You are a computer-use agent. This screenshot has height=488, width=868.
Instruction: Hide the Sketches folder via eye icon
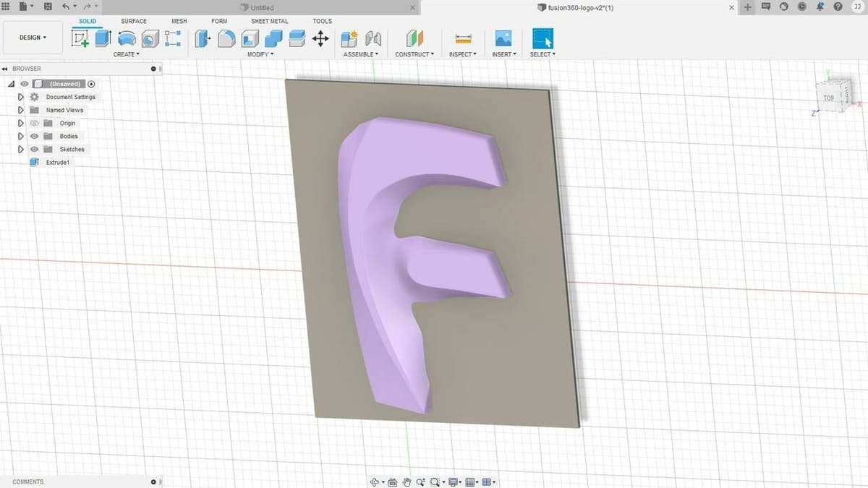tap(34, 149)
